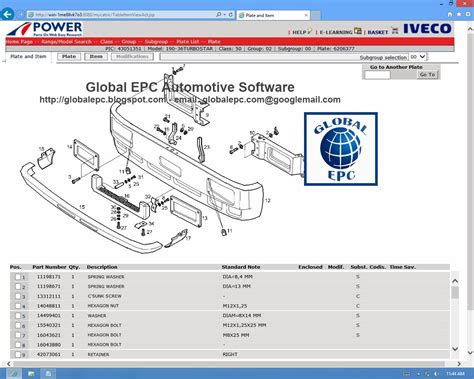Open the browser Home icon

[x=450, y=14]
